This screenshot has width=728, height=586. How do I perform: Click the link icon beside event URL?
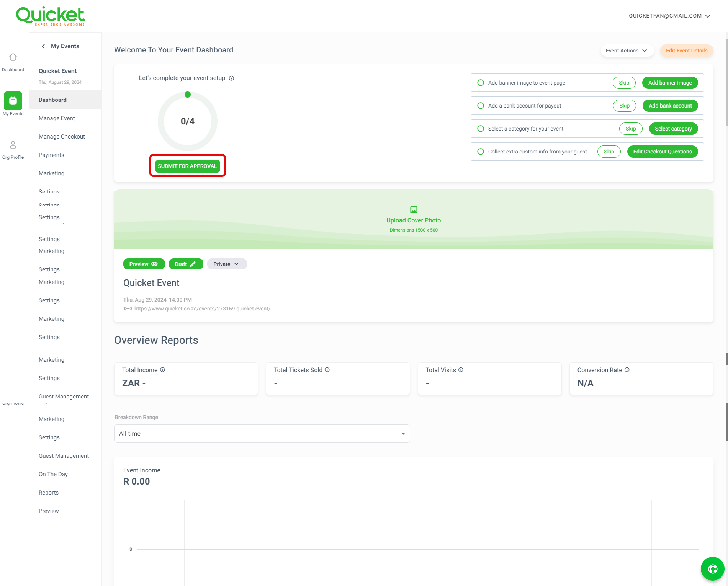coord(128,309)
